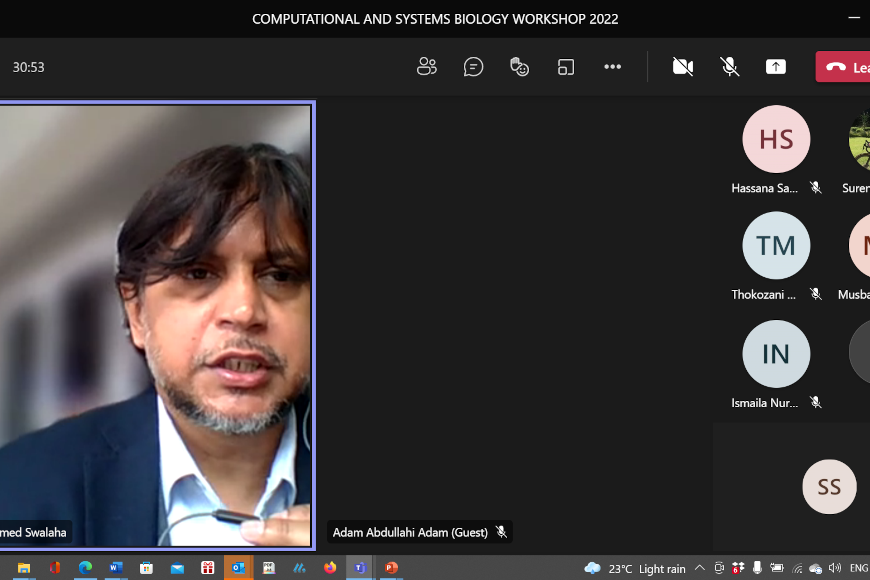Open the Share content tray
Viewport: 870px width, 580px height.
776,67
